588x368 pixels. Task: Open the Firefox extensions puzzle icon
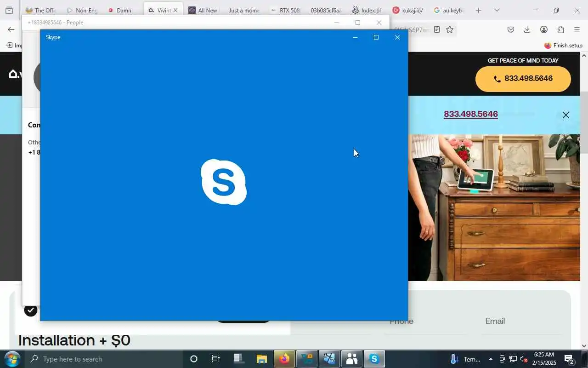(x=560, y=29)
